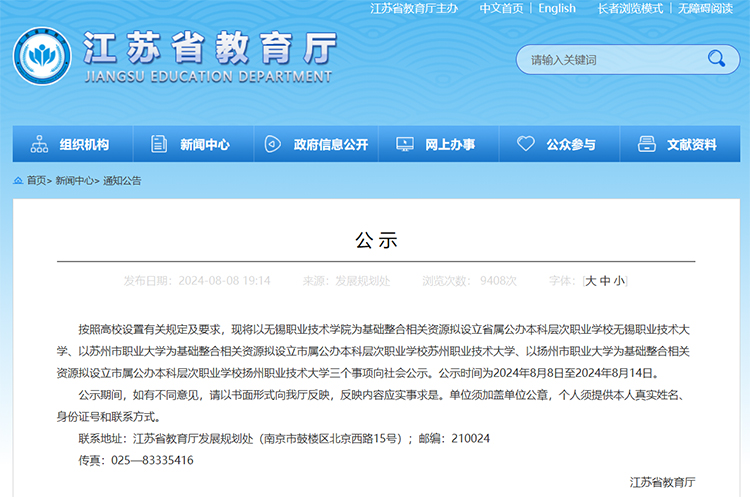The height and width of the screenshot is (497, 750).
Task: Click the 组织机构 organization chart icon
Action: point(40,144)
